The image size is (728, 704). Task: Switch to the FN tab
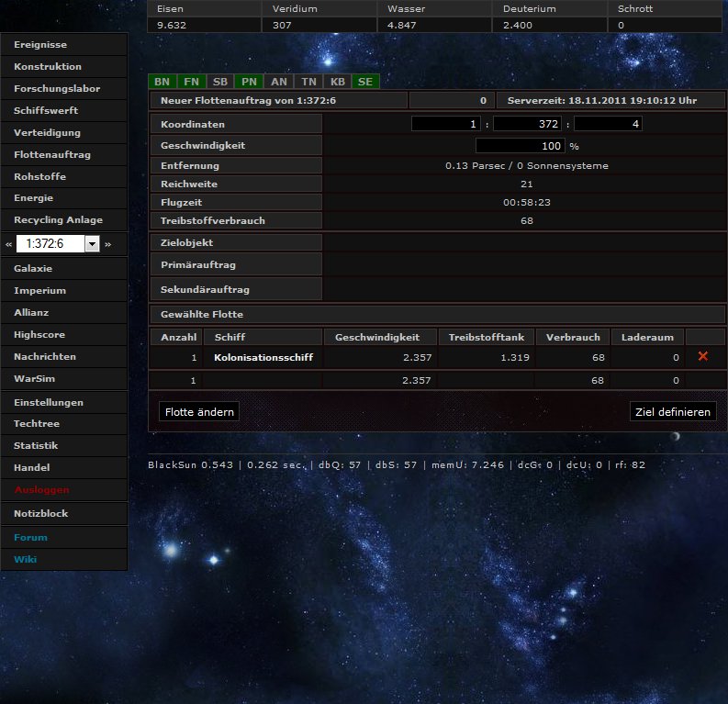[x=191, y=82]
